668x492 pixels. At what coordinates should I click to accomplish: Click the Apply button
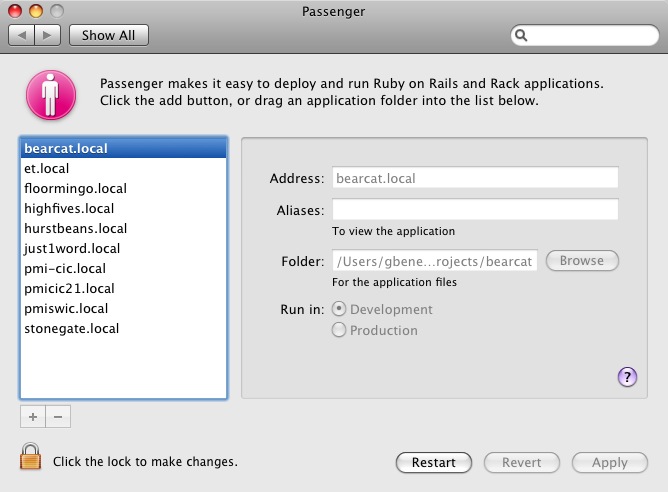click(610, 462)
